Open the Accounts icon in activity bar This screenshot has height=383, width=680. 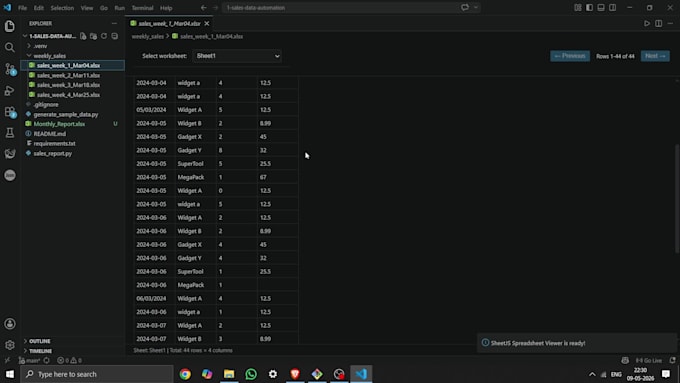(x=10, y=324)
